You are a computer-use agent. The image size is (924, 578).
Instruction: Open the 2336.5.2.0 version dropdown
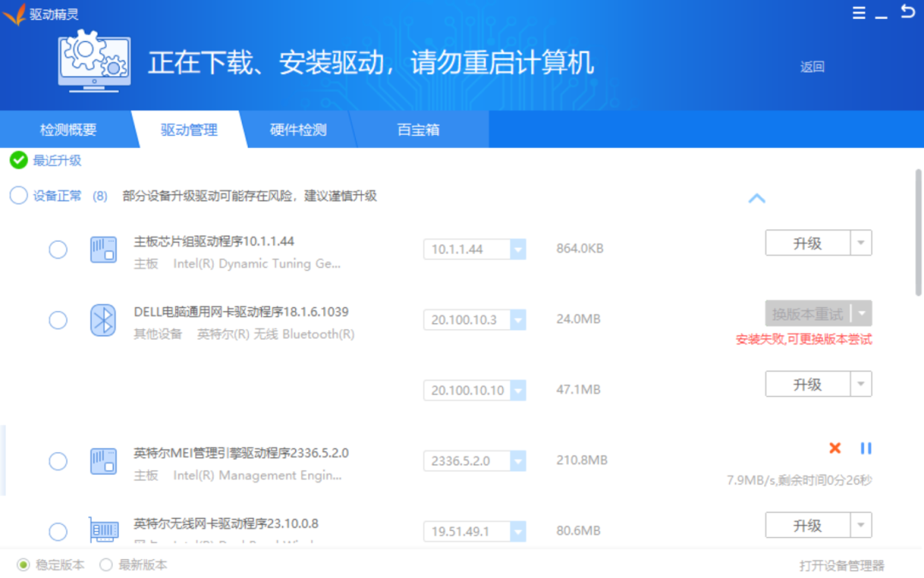pyautogui.click(x=518, y=461)
